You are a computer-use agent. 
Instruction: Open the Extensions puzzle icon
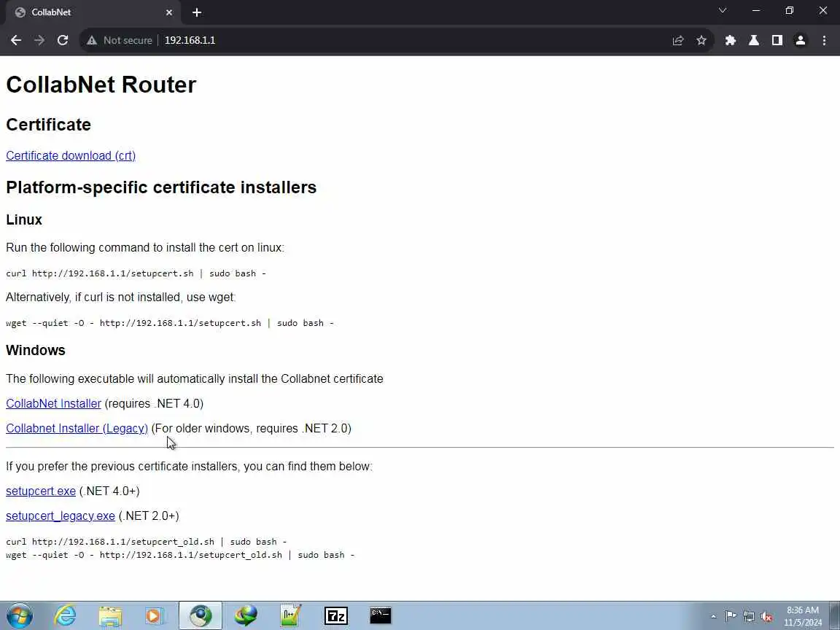tap(730, 40)
